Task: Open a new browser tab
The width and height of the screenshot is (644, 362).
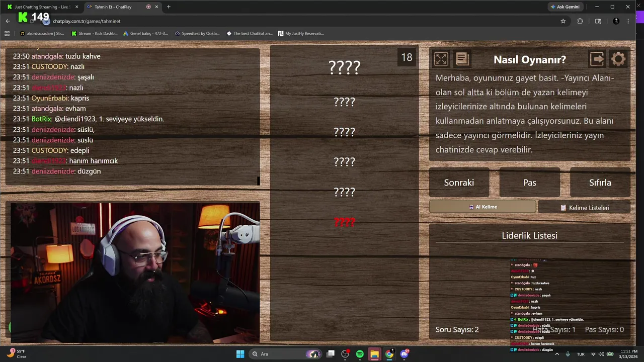Action: click(169, 7)
